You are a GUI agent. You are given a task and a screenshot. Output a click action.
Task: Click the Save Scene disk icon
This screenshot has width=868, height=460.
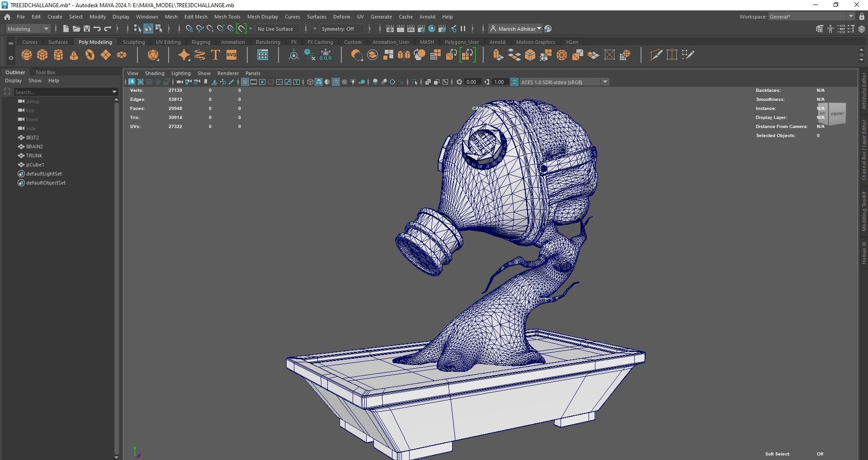pos(87,29)
